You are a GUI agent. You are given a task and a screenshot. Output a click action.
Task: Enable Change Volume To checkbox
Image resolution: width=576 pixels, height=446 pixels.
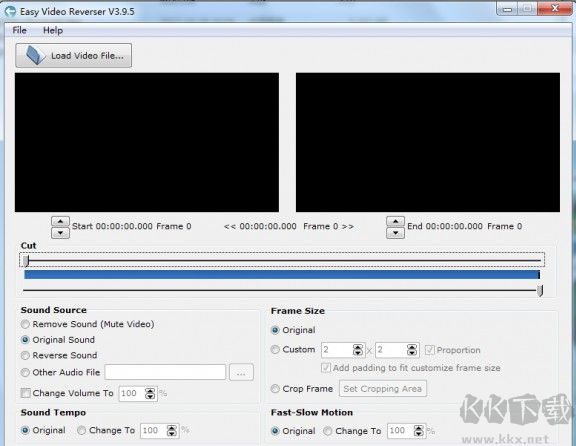(25, 393)
